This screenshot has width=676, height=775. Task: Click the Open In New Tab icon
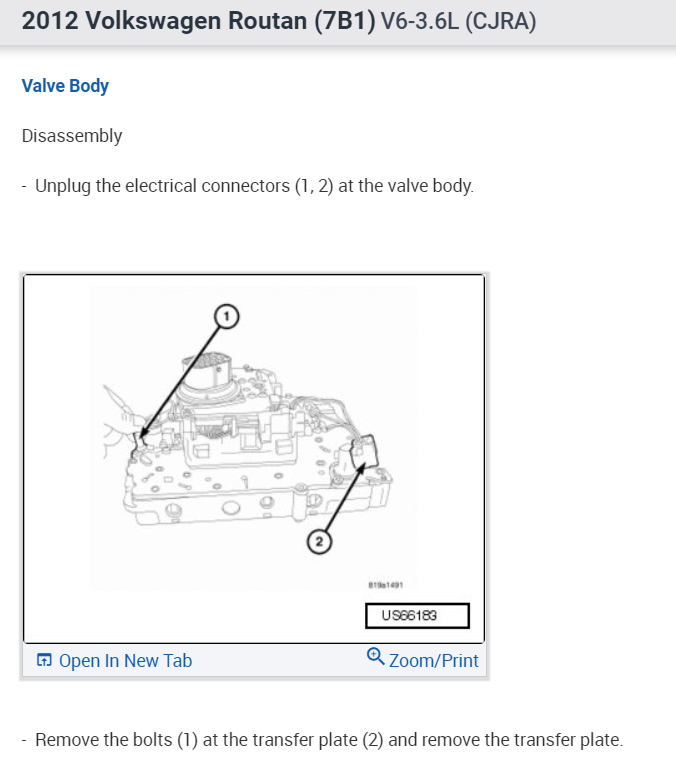pos(44,661)
